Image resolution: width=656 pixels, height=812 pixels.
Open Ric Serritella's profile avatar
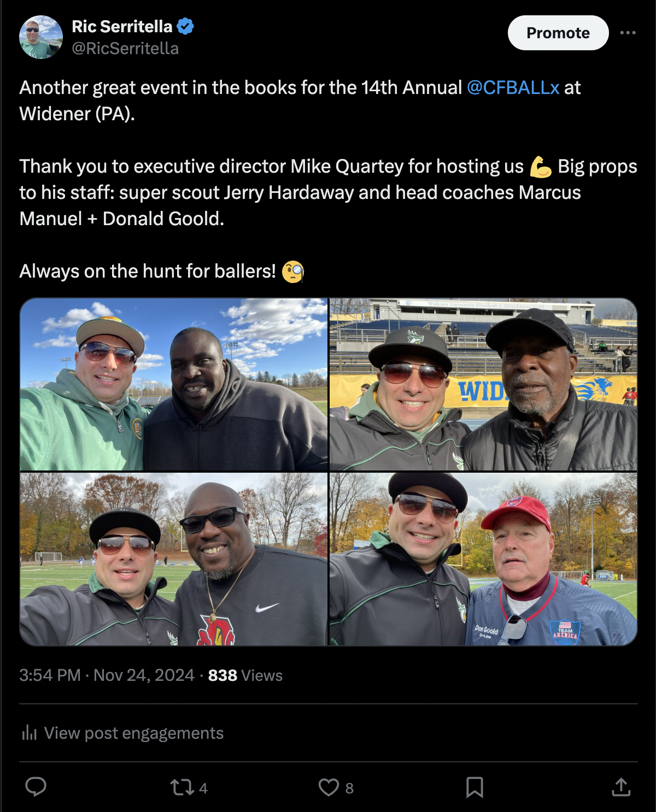point(41,37)
